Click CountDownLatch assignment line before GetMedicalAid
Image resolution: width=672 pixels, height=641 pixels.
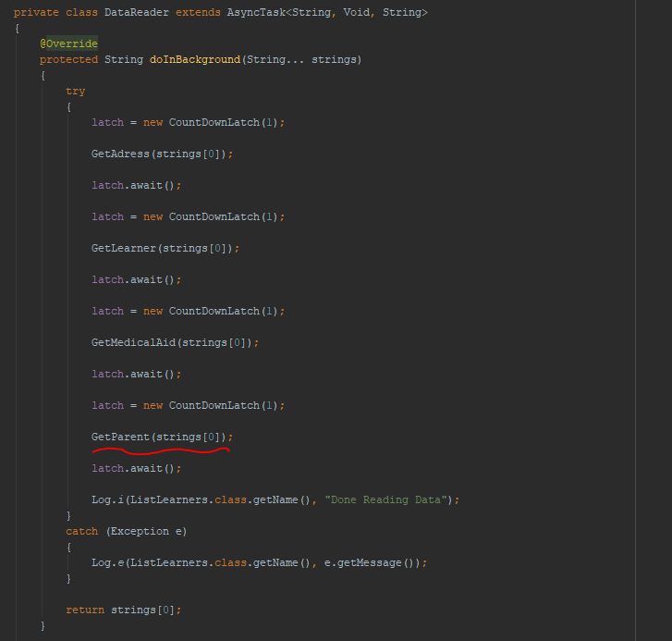point(189,312)
